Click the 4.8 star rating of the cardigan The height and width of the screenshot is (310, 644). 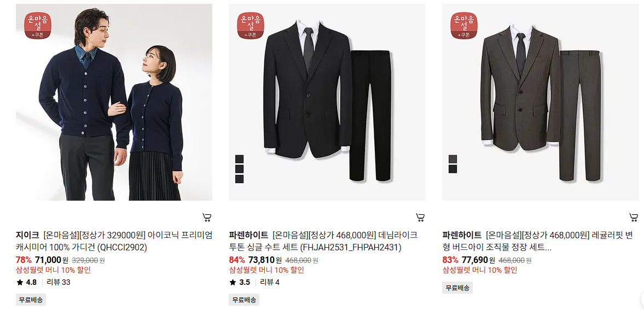27,282
